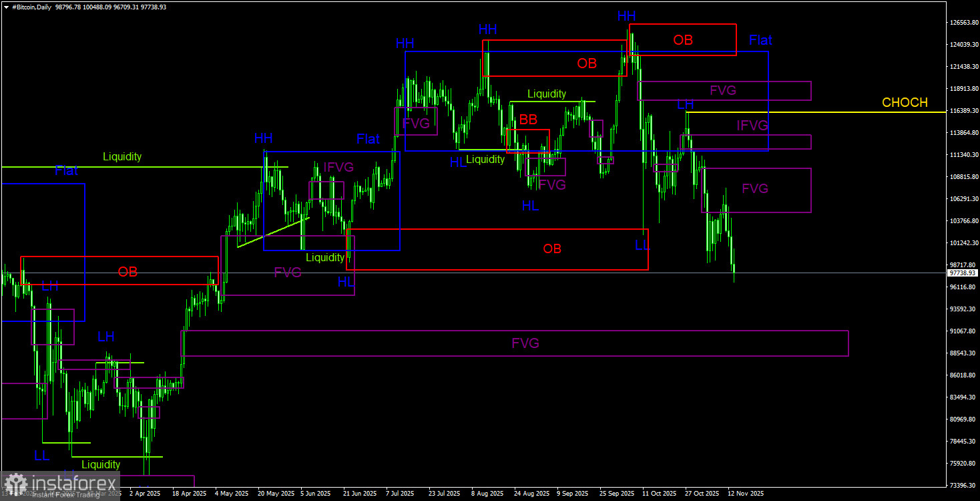Image resolution: width=980 pixels, height=501 pixels.
Task: Click the 103766.80 price axis label
Action: 963,221
